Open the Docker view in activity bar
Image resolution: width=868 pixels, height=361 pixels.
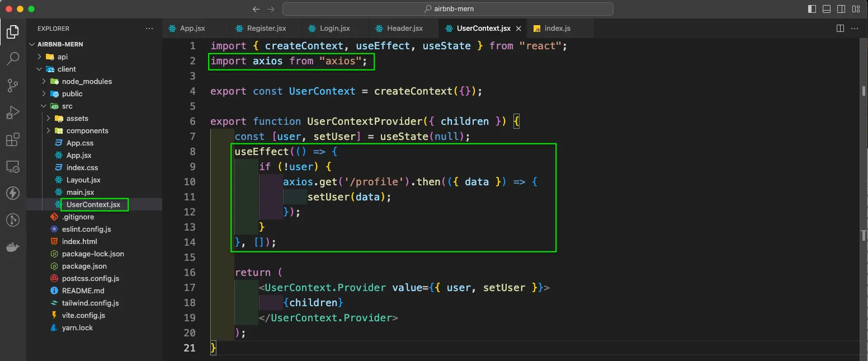(x=12, y=247)
